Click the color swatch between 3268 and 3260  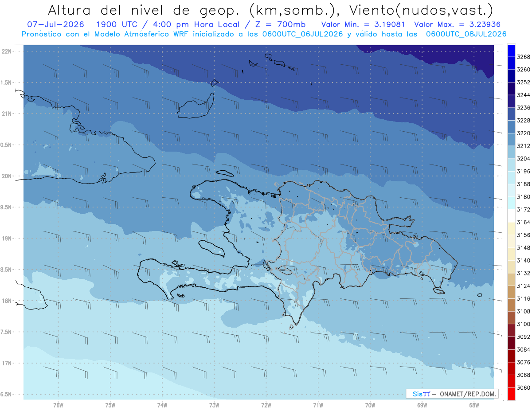pyautogui.click(x=511, y=63)
